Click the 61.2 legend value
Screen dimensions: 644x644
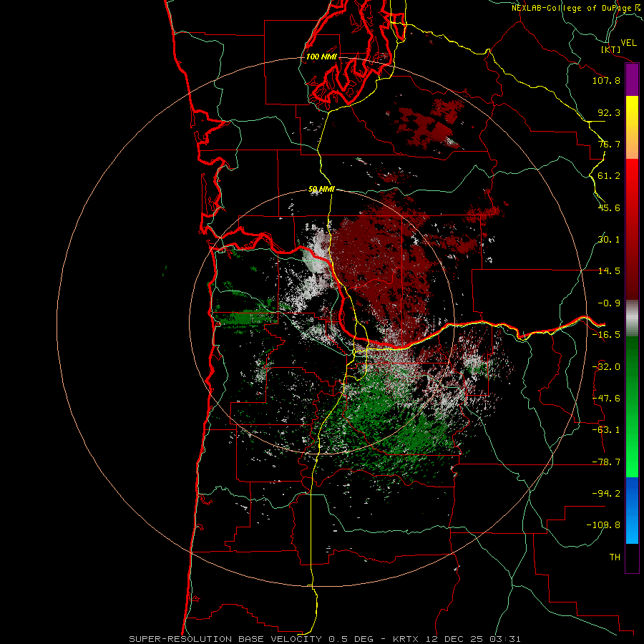point(609,176)
